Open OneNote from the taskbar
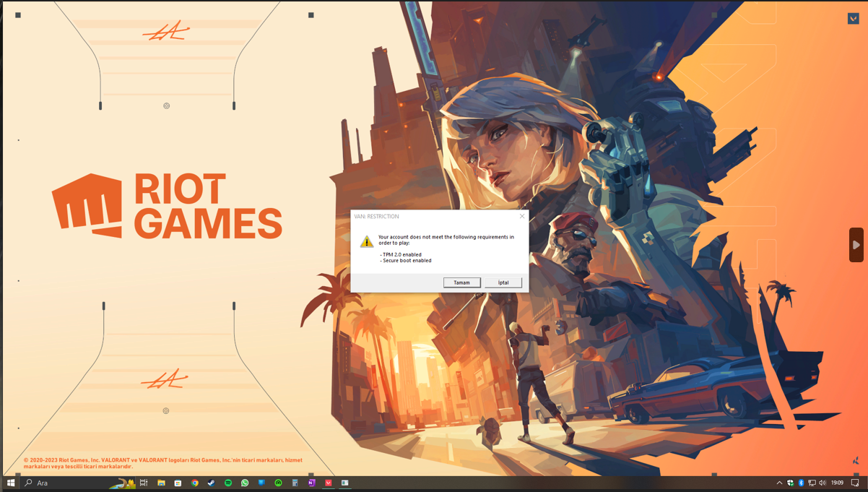The height and width of the screenshot is (492, 868). coord(311,483)
